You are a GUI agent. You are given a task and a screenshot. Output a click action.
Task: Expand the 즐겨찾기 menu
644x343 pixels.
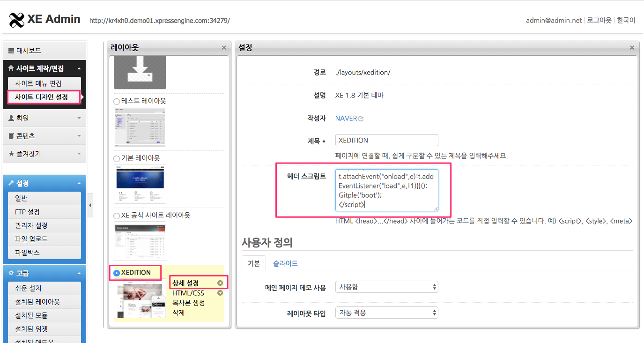[x=44, y=154]
